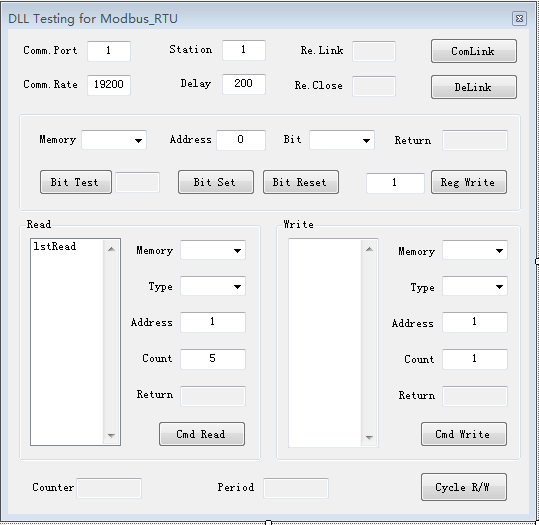Open Memory dropdown in Write group
This screenshot has height=525, width=539.
475,250
